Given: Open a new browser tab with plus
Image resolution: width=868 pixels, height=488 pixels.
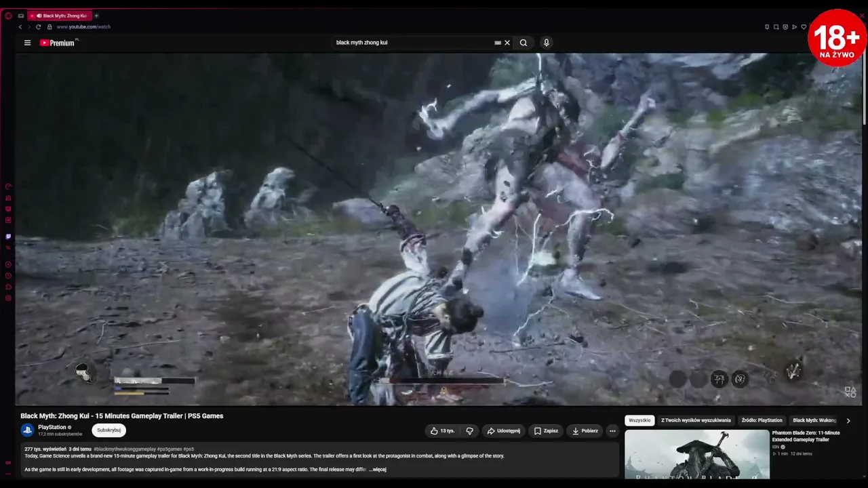Looking at the screenshot, I should [96, 16].
